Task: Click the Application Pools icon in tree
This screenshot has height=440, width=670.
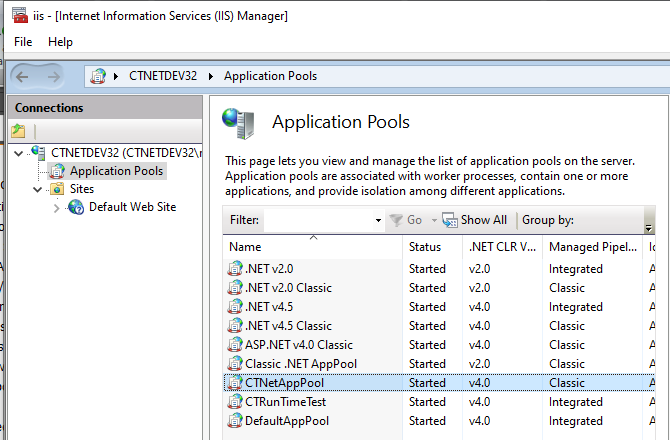Action: 57,171
